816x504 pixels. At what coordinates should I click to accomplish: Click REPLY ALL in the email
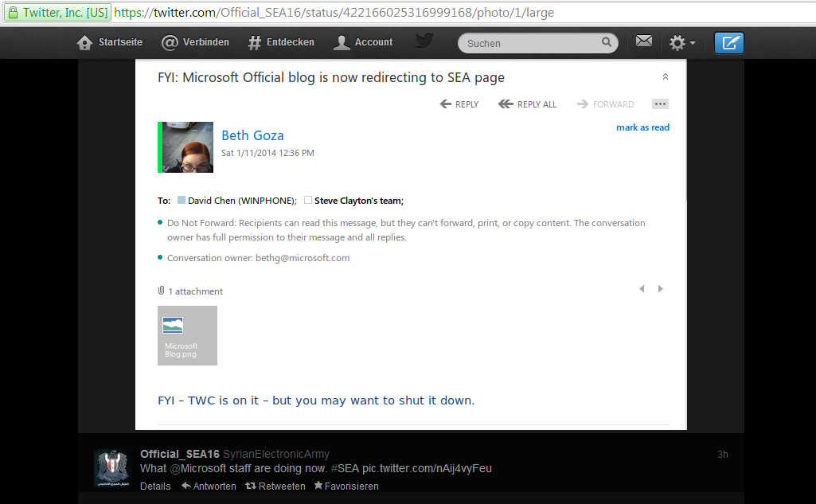[x=527, y=104]
